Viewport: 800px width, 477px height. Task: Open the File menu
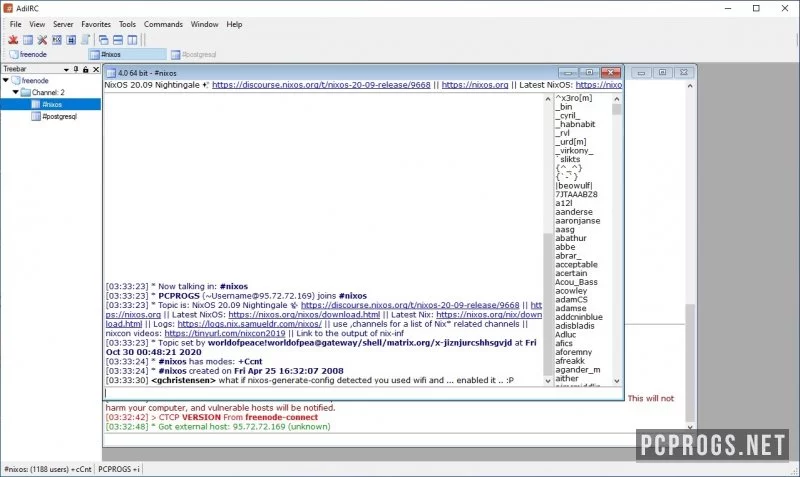[x=15, y=24]
